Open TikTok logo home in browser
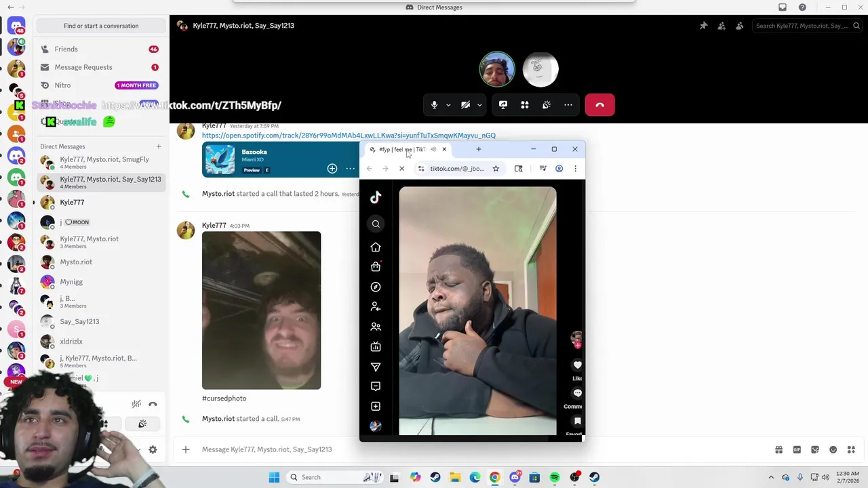 click(x=376, y=197)
